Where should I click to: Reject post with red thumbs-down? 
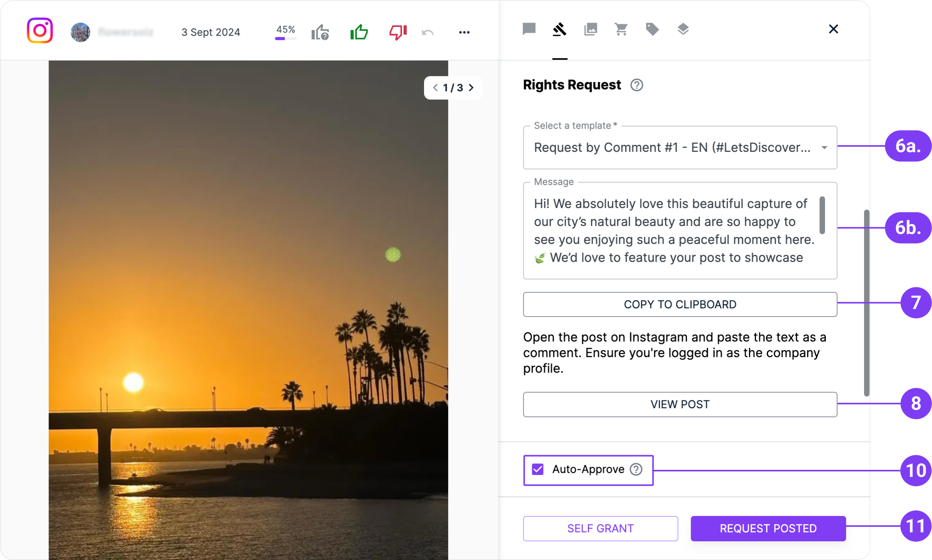click(x=397, y=32)
